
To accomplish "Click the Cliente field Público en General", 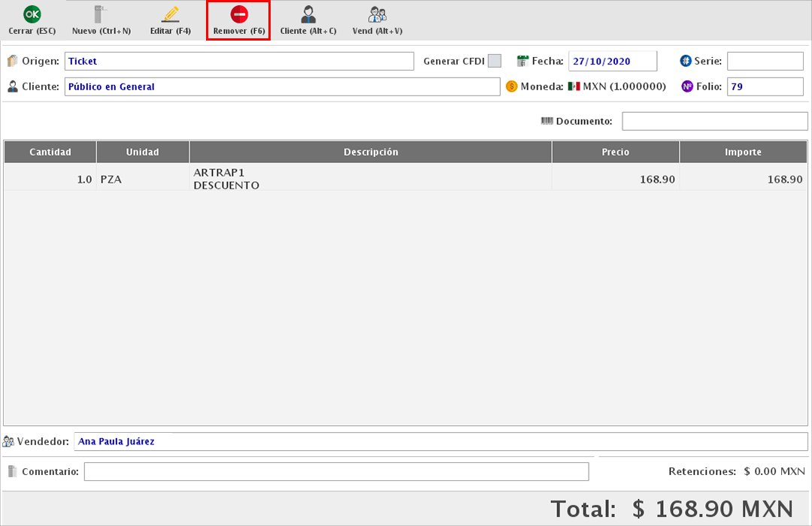I will (282, 86).
